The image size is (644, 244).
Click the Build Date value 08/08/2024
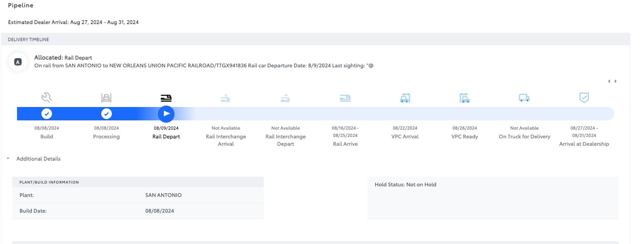pyautogui.click(x=160, y=211)
